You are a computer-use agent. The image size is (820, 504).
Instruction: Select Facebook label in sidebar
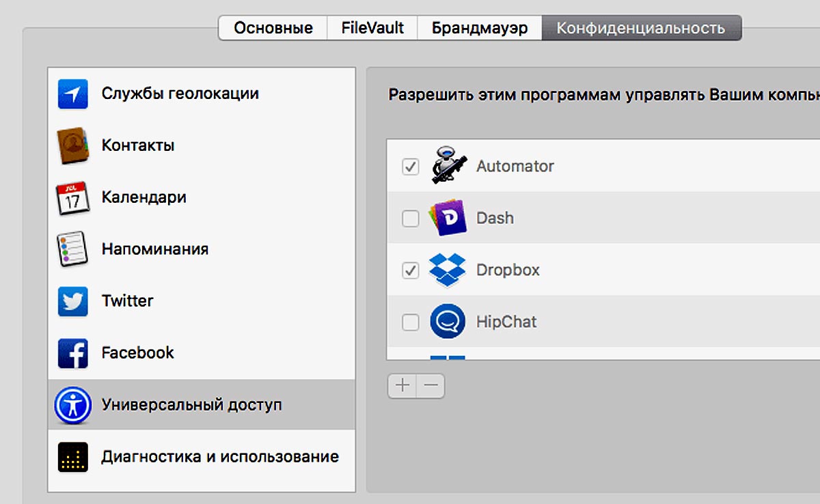coord(138,353)
